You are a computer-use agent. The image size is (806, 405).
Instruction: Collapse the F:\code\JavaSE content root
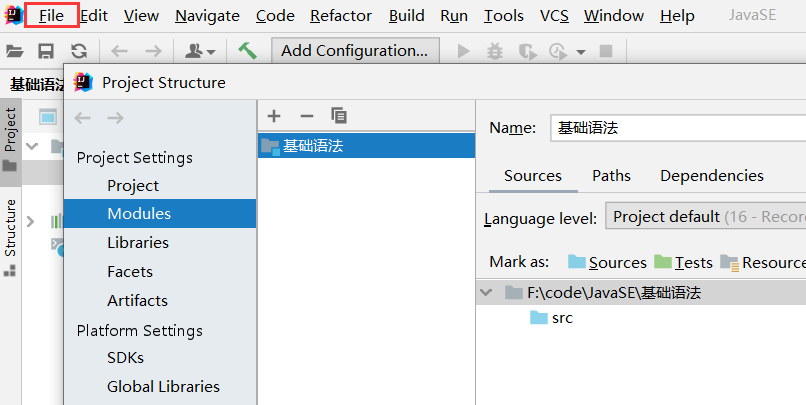487,293
